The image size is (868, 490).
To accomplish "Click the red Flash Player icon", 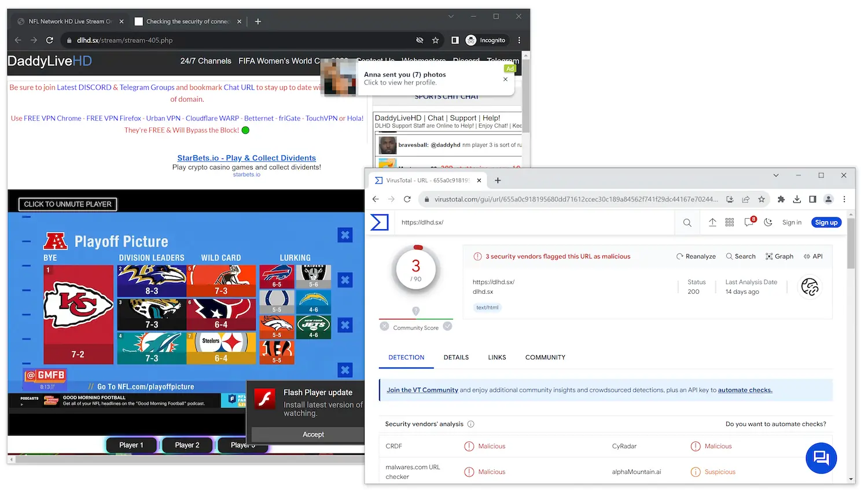I will coord(265,399).
